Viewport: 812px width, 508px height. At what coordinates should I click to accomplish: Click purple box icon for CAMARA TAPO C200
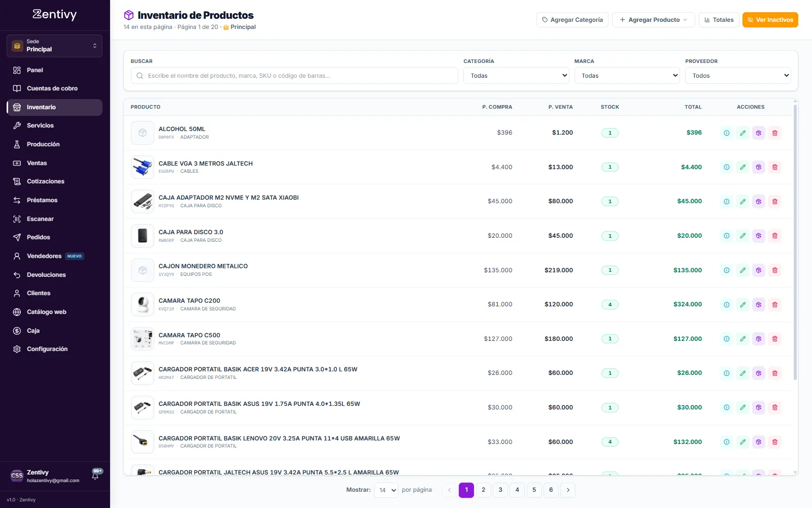click(x=759, y=305)
